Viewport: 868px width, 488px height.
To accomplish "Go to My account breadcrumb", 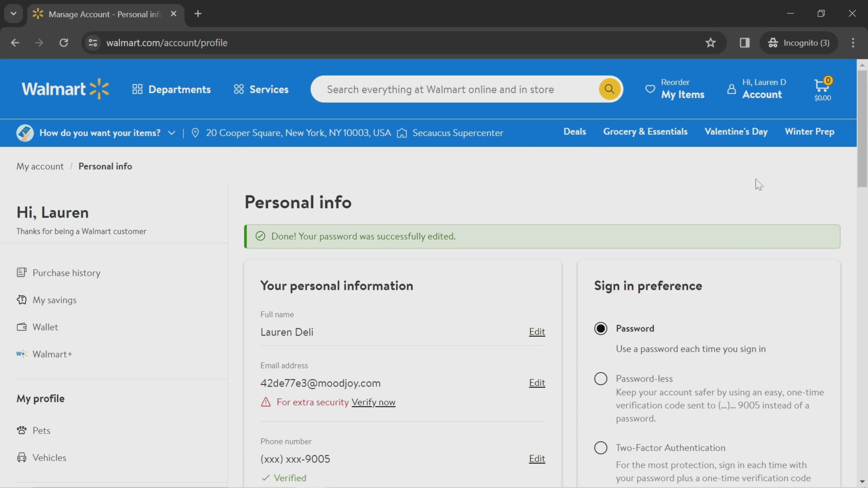I will (40, 166).
